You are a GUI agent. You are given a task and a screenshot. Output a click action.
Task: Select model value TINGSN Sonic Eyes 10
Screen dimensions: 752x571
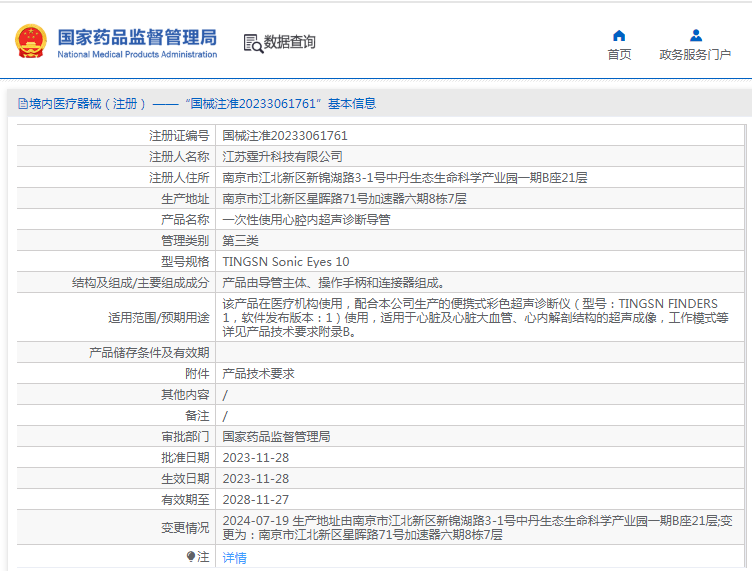click(x=286, y=262)
